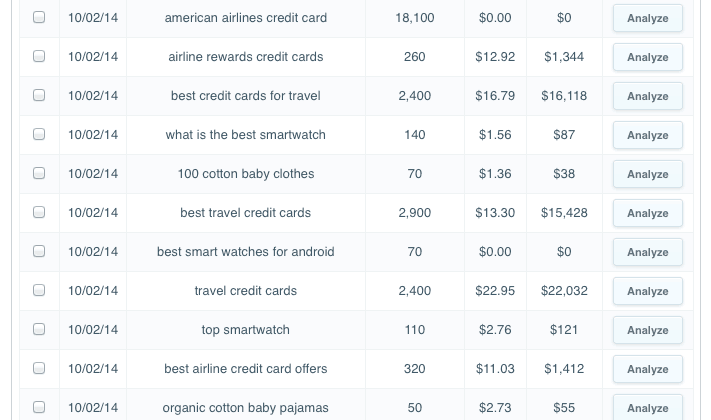Analyze best airline credit card offers
Image resolution: width=711 pixels, height=420 pixels.
pyautogui.click(x=648, y=369)
